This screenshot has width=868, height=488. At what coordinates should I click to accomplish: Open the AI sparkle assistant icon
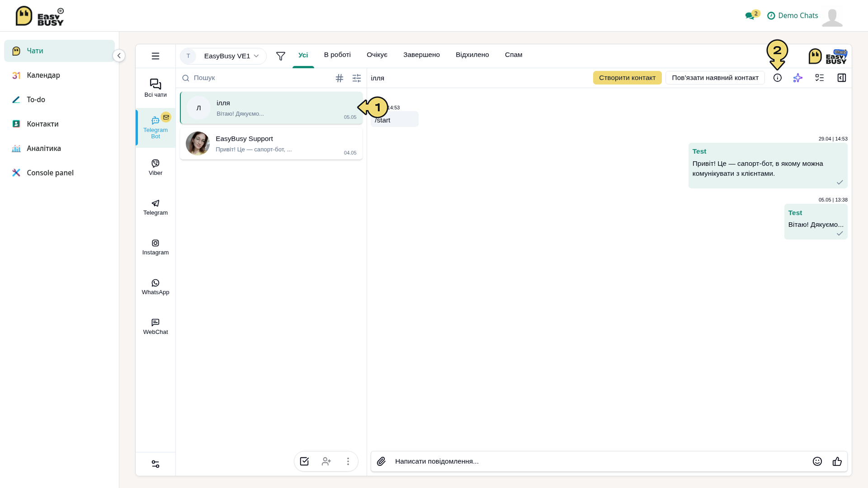coord(797,78)
